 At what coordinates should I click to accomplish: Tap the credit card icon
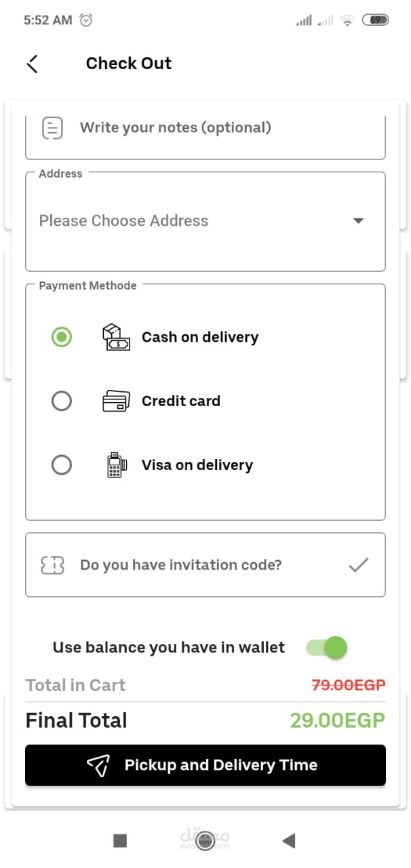[x=115, y=401]
